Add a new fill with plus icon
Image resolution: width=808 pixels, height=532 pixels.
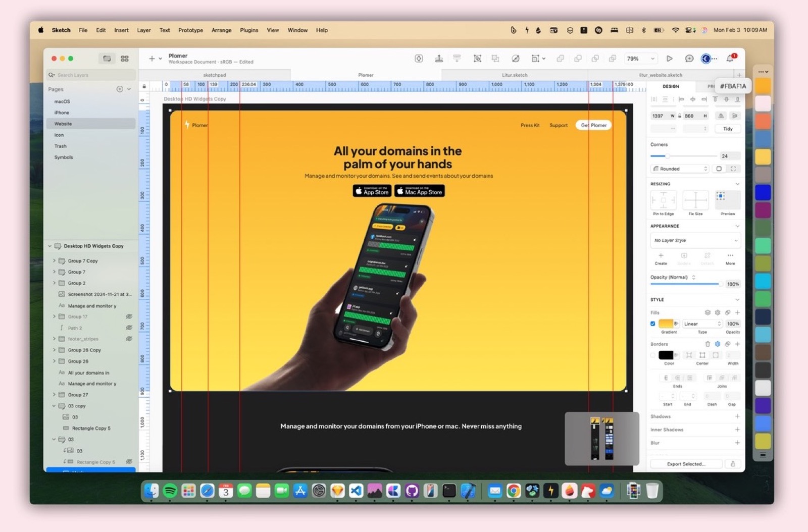coord(737,312)
